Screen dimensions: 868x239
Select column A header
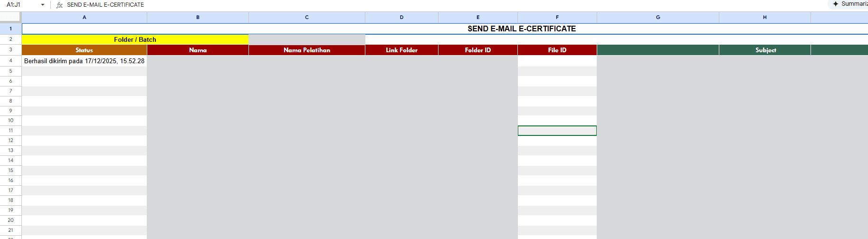(x=84, y=17)
